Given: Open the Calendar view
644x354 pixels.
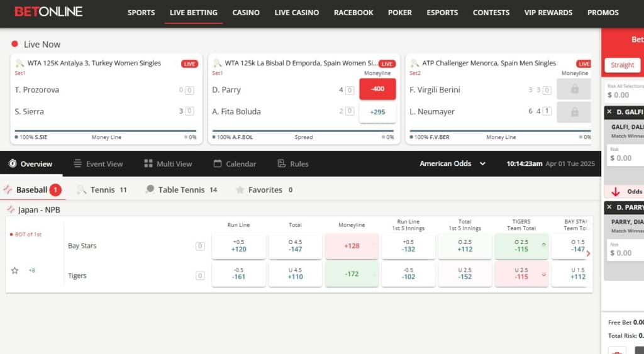Looking at the screenshot, I should 235,164.
